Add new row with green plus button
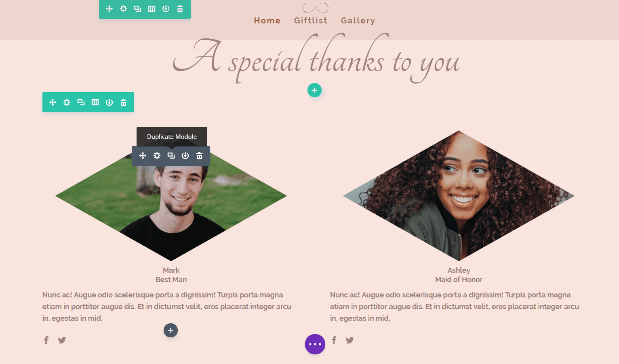Image resolution: width=619 pixels, height=364 pixels. tap(314, 90)
